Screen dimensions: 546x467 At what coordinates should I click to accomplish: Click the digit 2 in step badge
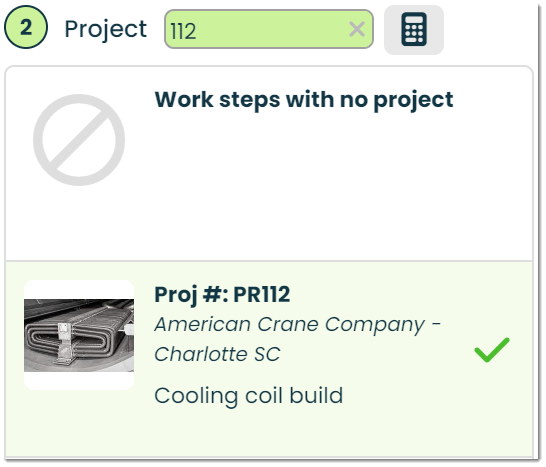point(26,27)
